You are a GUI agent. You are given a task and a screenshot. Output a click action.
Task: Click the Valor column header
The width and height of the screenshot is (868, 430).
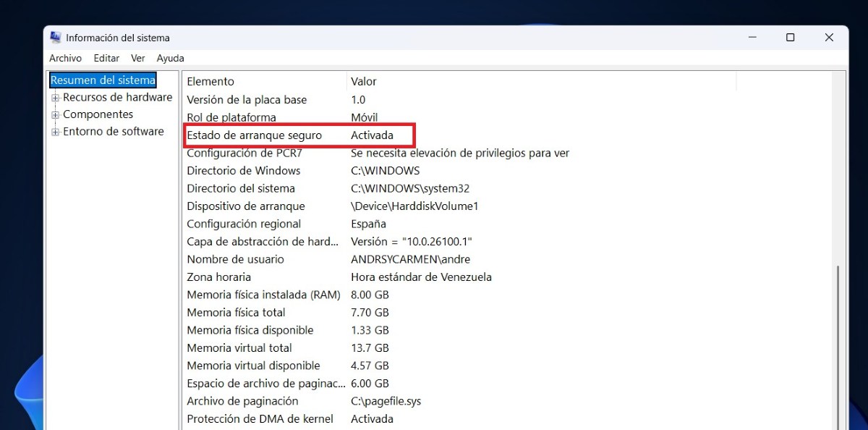(541, 82)
